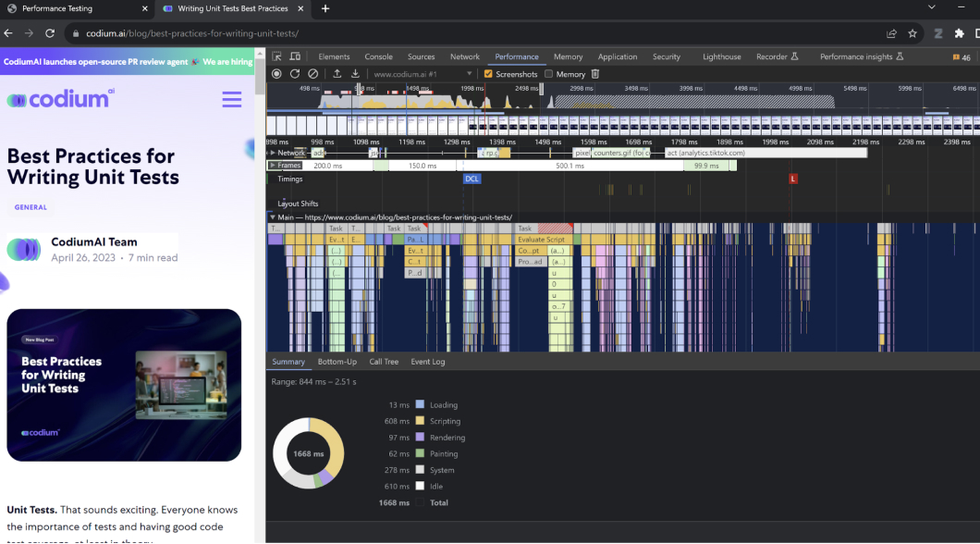Open the DevTools three-dot customization menu
This screenshot has height=544, width=980.
[977, 56]
